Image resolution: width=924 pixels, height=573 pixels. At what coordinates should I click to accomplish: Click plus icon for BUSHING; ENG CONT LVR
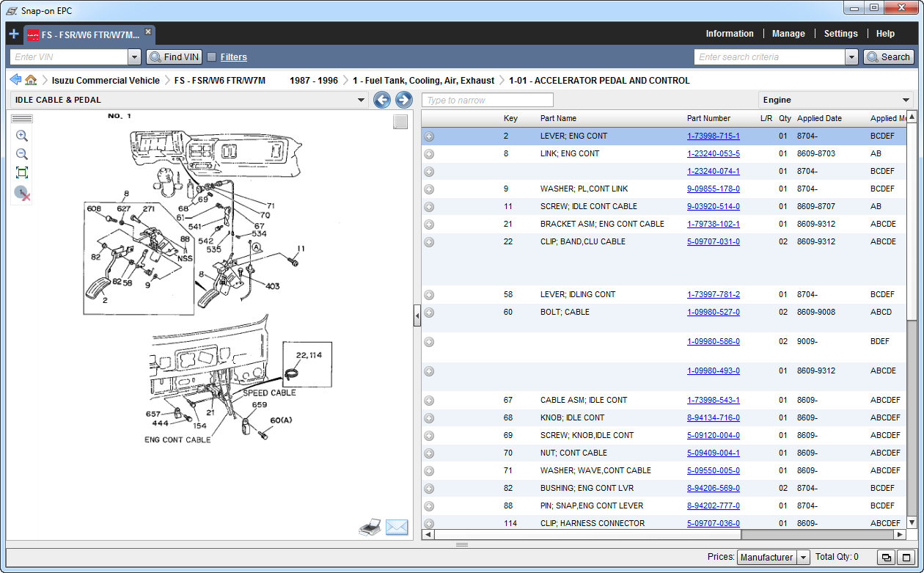pos(429,488)
